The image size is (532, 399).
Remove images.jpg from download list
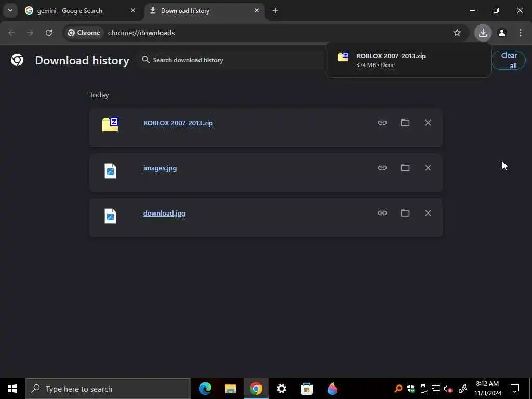pyautogui.click(x=428, y=168)
